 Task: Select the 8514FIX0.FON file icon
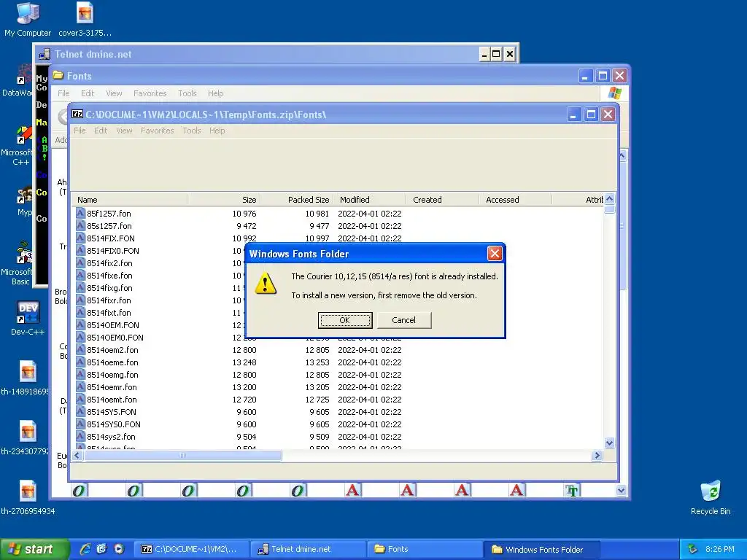(80, 251)
